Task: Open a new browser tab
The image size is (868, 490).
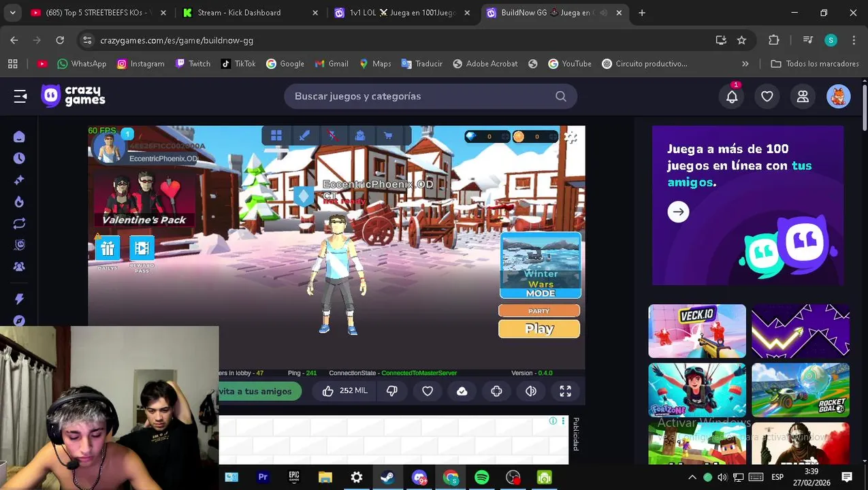Action: 642,13
